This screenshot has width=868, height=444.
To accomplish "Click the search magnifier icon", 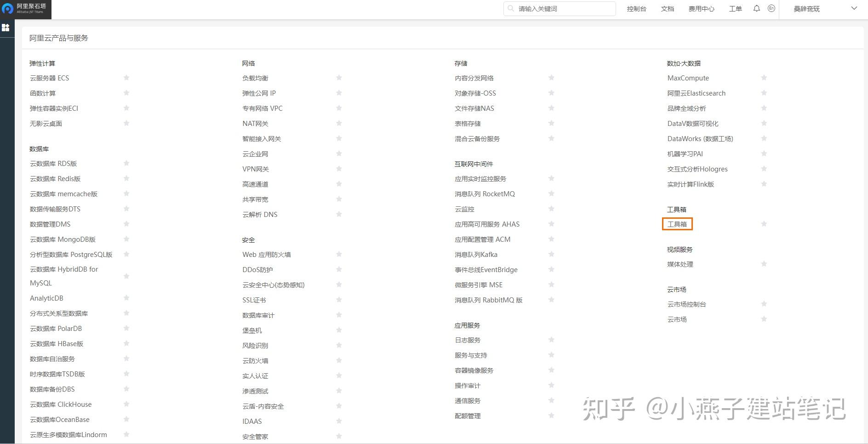I will [511, 9].
